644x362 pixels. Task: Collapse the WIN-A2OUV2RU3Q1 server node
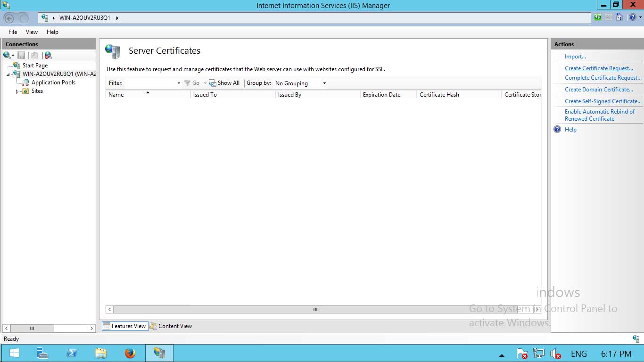click(x=8, y=74)
